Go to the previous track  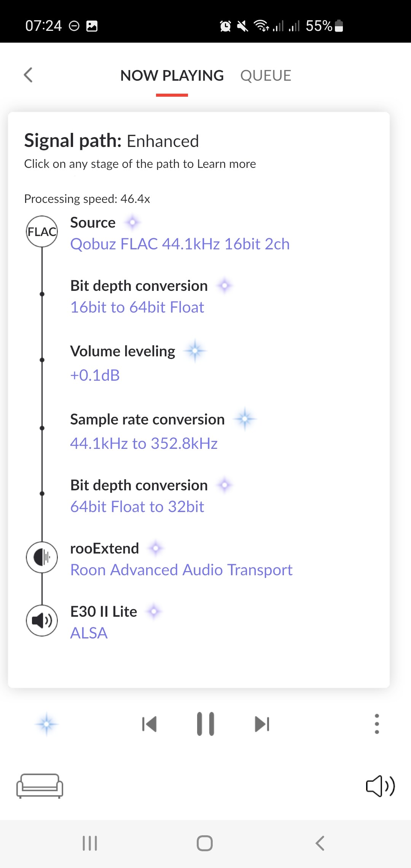coord(149,724)
